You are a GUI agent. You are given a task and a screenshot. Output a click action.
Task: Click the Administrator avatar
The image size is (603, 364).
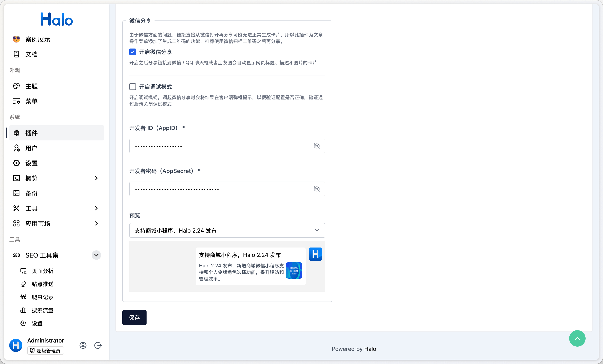coord(16,345)
